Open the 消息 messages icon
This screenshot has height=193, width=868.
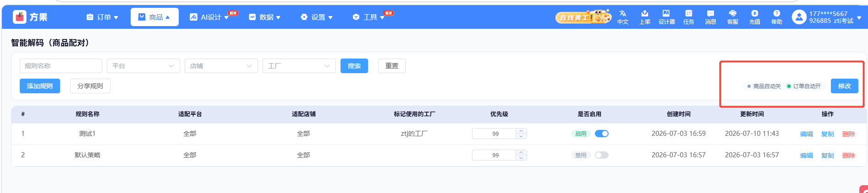pyautogui.click(x=710, y=14)
